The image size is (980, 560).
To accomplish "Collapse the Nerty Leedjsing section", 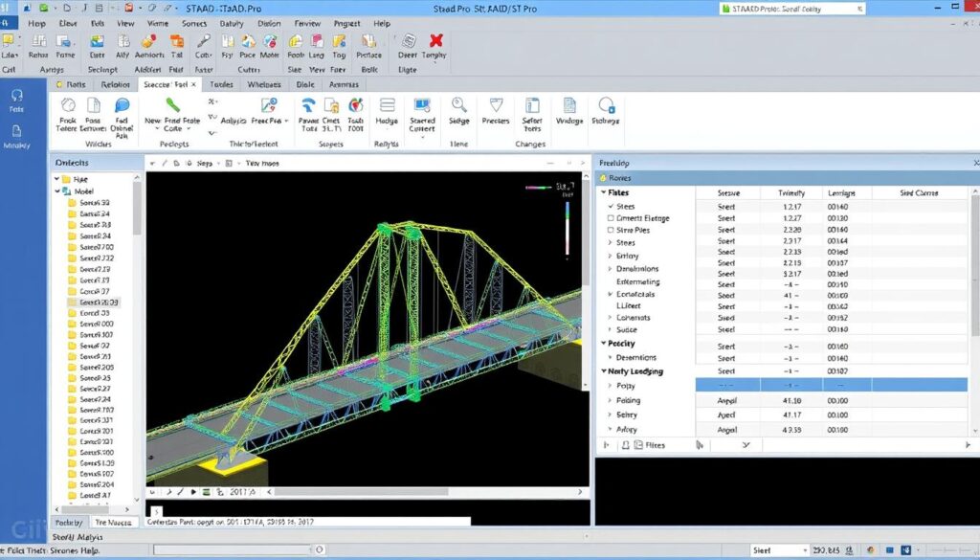I will pos(603,371).
